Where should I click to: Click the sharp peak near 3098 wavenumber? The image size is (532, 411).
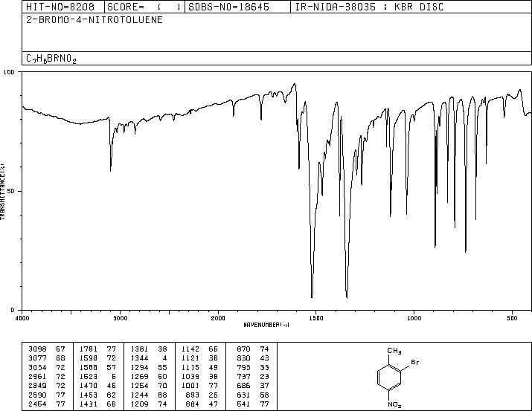(111, 169)
